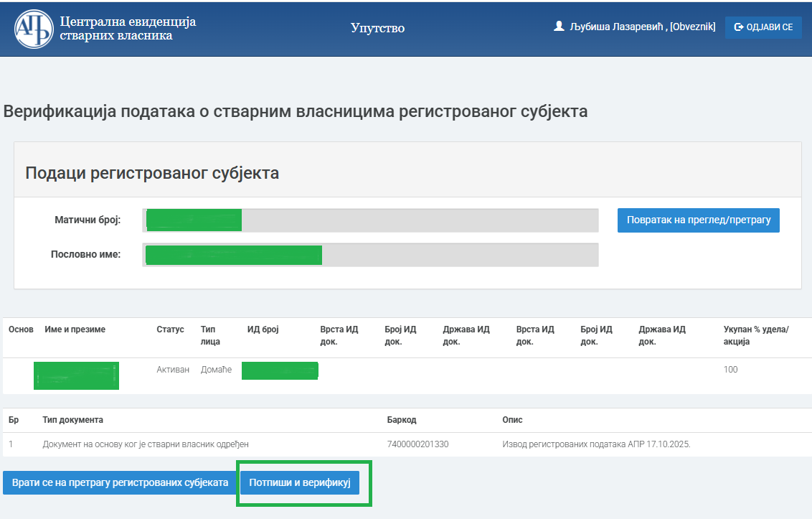Click the Баркод column header
The height and width of the screenshot is (519, 812).
tap(402, 420)
